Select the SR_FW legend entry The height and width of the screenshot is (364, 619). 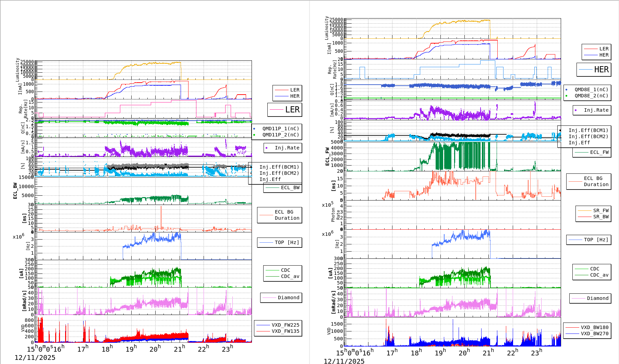click(x=600, y=210)
